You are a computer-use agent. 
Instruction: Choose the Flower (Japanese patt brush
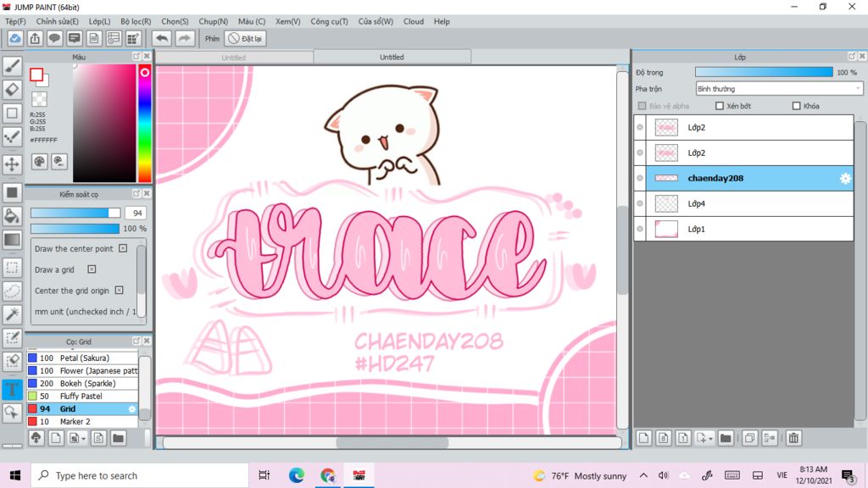(x=82, y=371)
